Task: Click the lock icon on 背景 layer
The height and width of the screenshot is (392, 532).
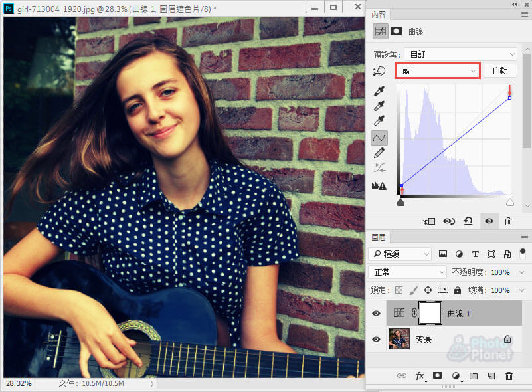Action: click(507, 339)
